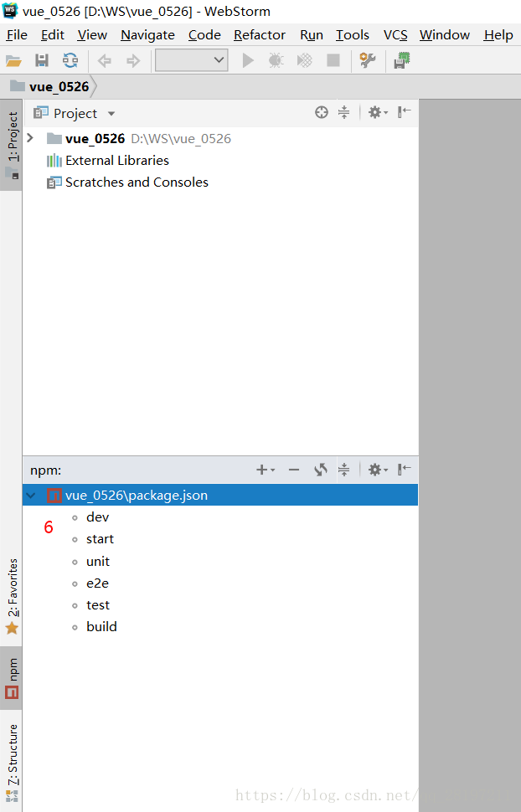Open the VCS menu

point(395,34)
